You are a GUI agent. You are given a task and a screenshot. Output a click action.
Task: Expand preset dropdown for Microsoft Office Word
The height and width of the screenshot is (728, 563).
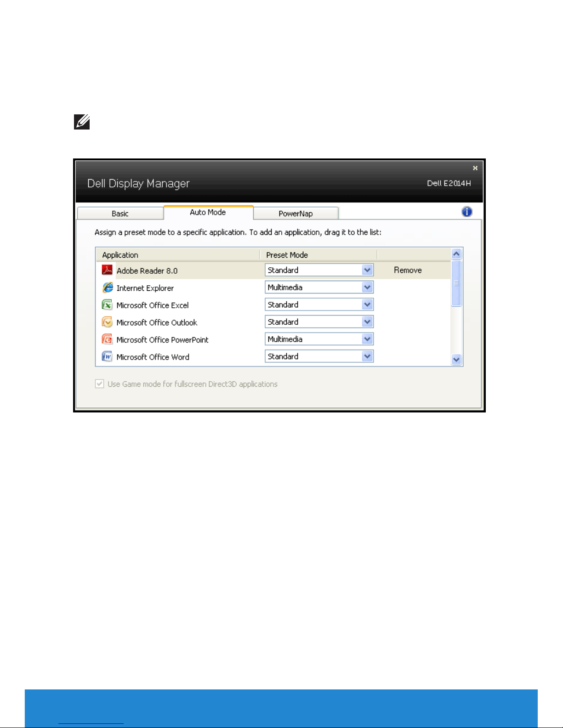click(367, 356)
